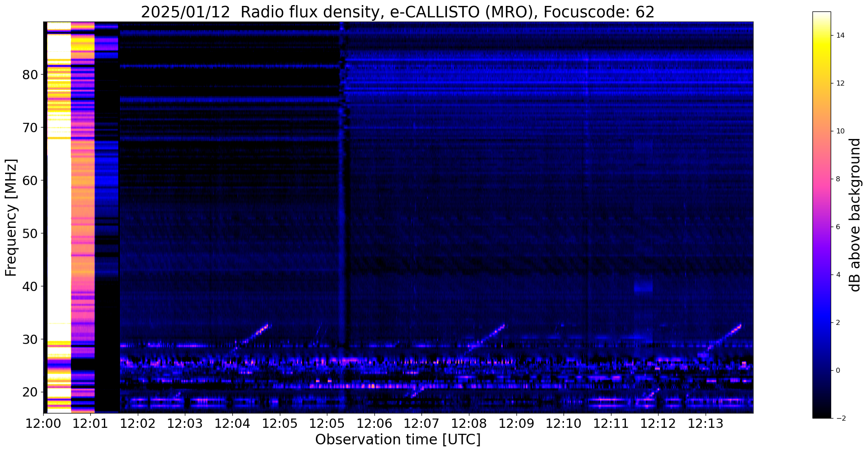Click the Observation time [UTC] axis title
Viewport: 868px width, 452px height.
tap(398, 440)
